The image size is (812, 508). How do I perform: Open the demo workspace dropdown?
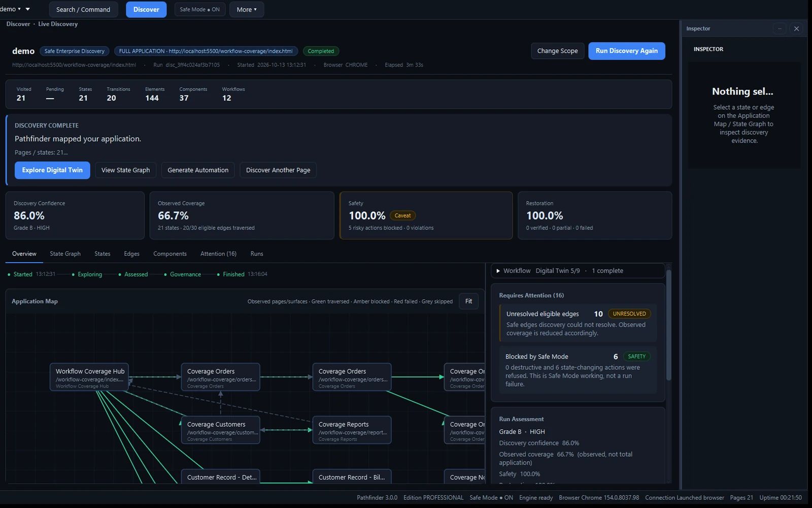pos(15,9)
